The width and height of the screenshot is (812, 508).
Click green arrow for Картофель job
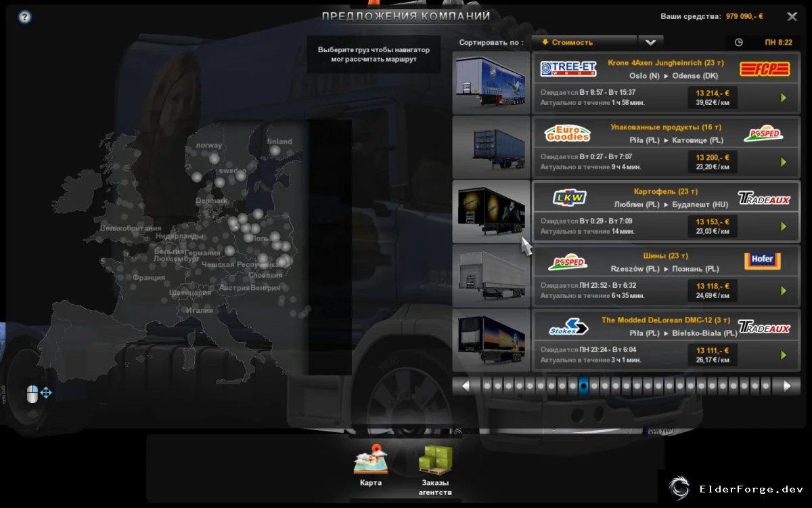783,226
